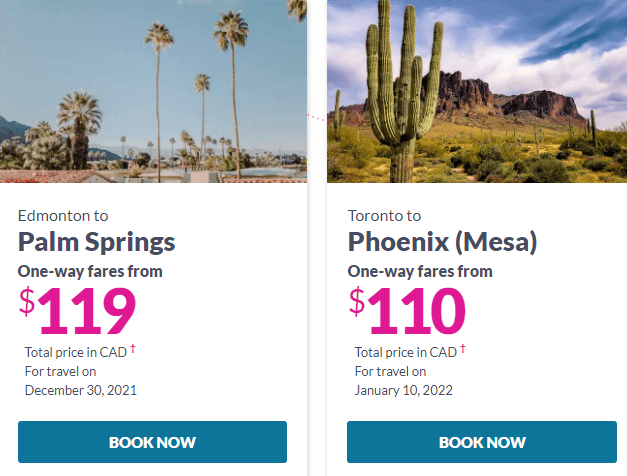627x476 pixels.
Task: Click Total price in CAD for Toronto
Action: [x=406, y=352]
